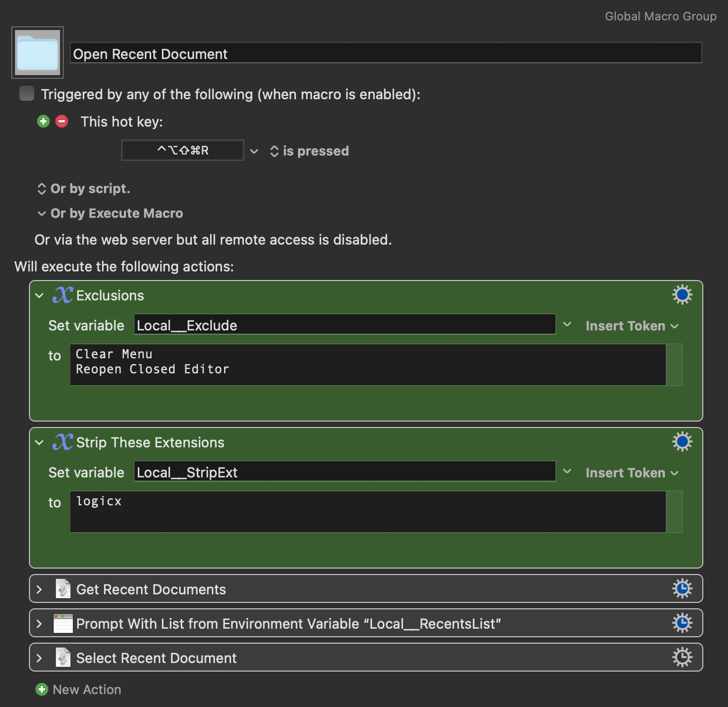Remove the hot key trigger
The image size is (728, 707).
tap(62, 122)
